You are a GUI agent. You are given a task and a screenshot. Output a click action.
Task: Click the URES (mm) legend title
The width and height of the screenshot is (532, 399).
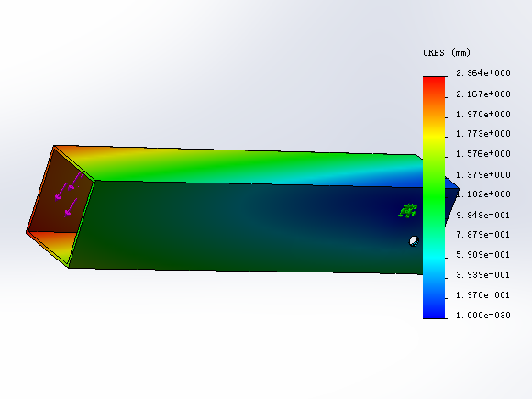447,52
